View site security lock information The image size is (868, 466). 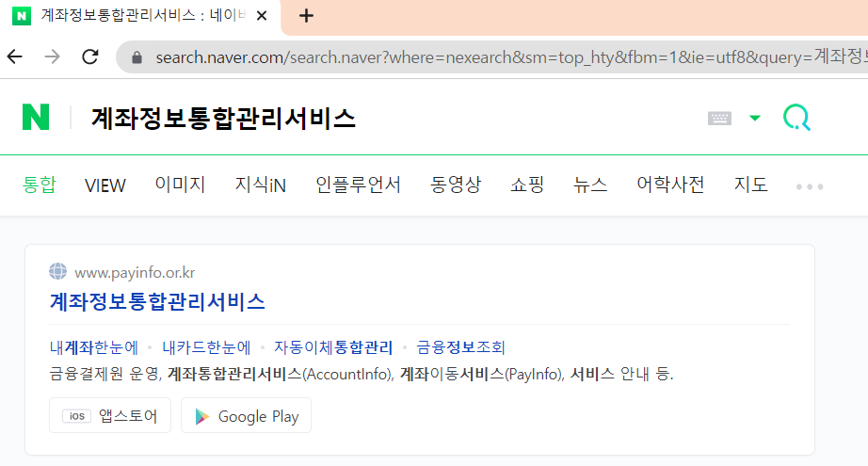(137, 57)
